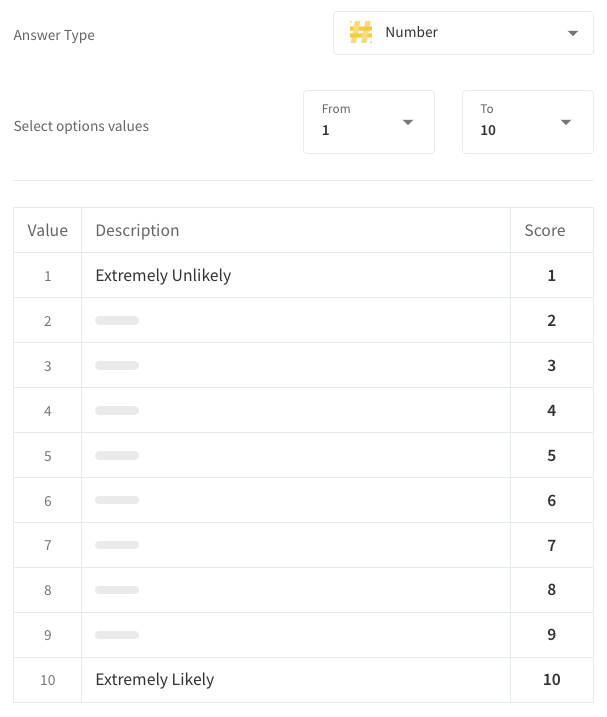Screen dimensions: 607x717
Task: Click description placeholder for value 9
Action: 117,635
